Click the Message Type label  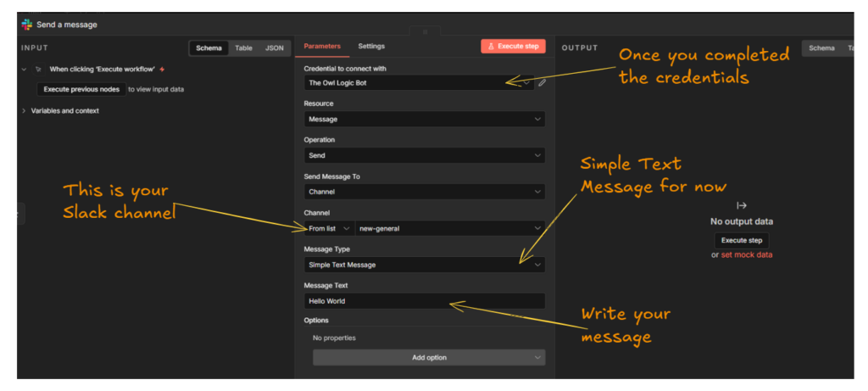pos(326,249)
